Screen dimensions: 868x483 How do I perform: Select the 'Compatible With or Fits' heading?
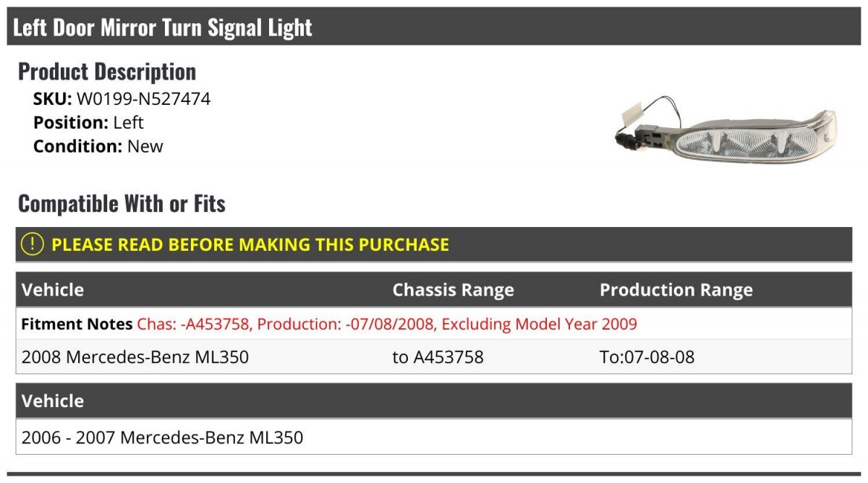pyautogui.click(x=122, y=204)
